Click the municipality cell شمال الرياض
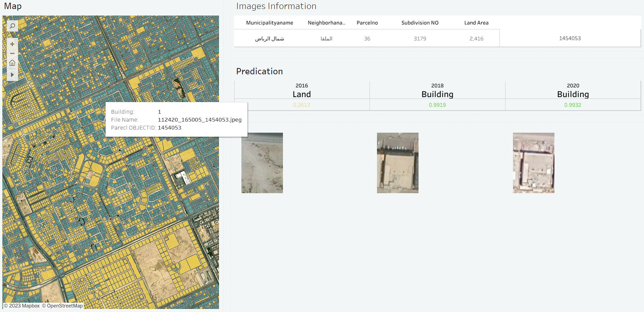Screen dimensions: 644x312 tap(269, 39)
